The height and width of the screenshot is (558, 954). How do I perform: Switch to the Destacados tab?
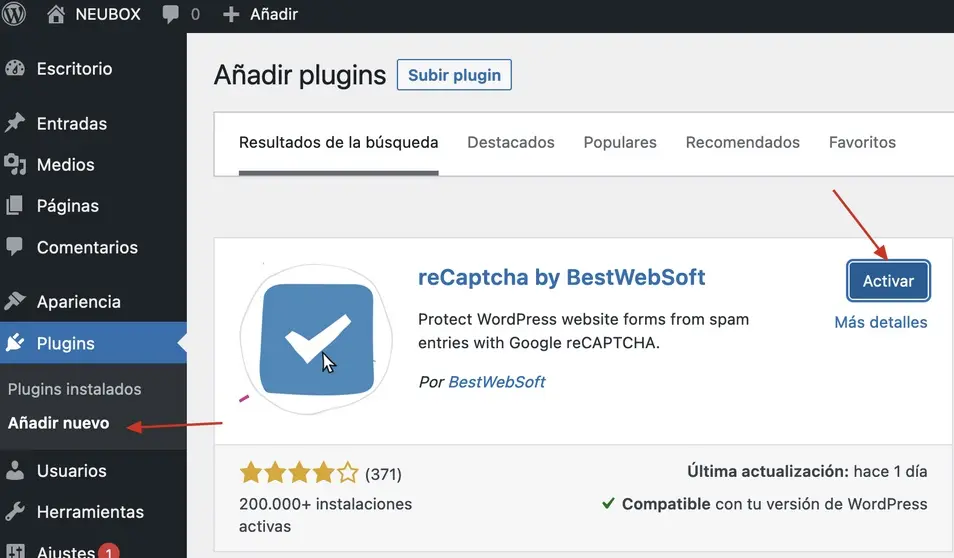point(510,142)
